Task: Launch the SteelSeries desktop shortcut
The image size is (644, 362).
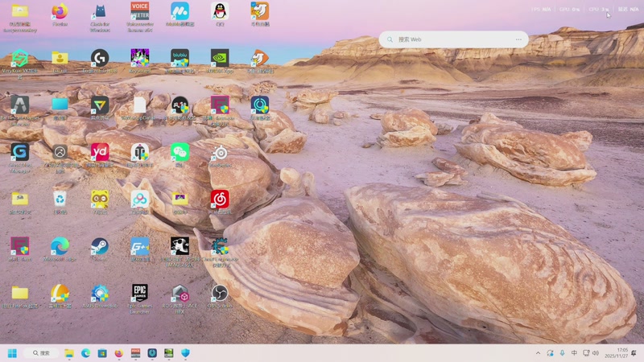Action: [x=220, y=155]
